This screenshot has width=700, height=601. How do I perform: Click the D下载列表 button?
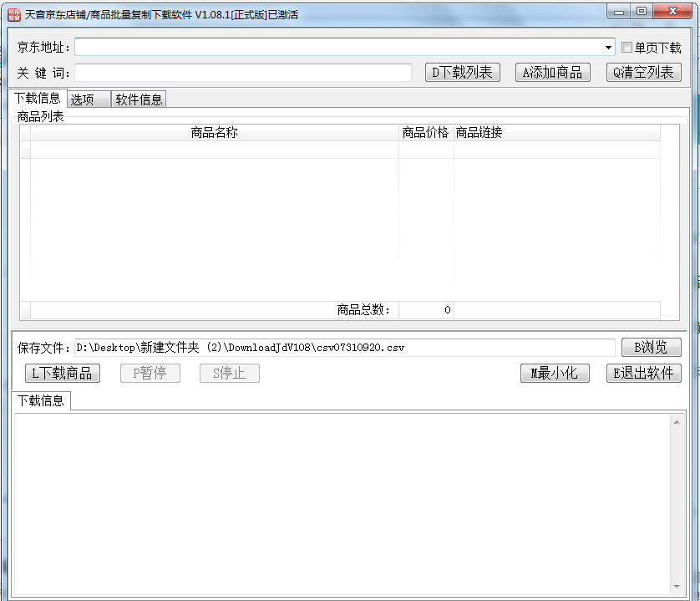point(463,73)
